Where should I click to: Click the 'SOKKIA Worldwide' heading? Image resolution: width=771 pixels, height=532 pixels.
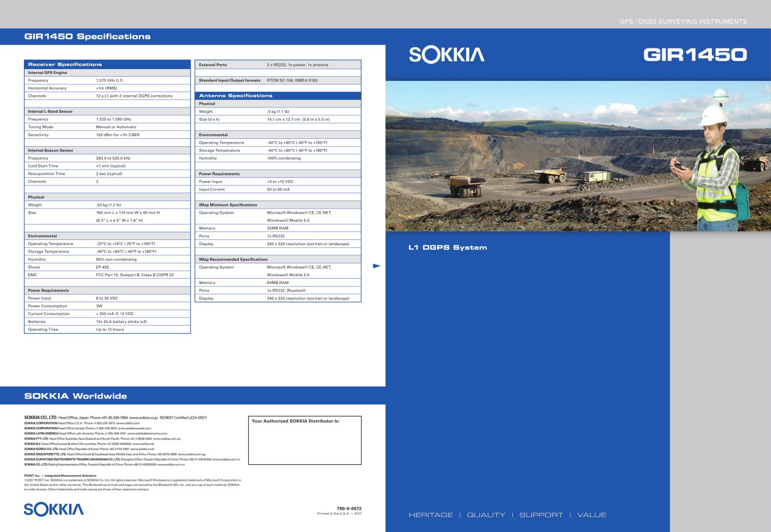tap(76, 396)
